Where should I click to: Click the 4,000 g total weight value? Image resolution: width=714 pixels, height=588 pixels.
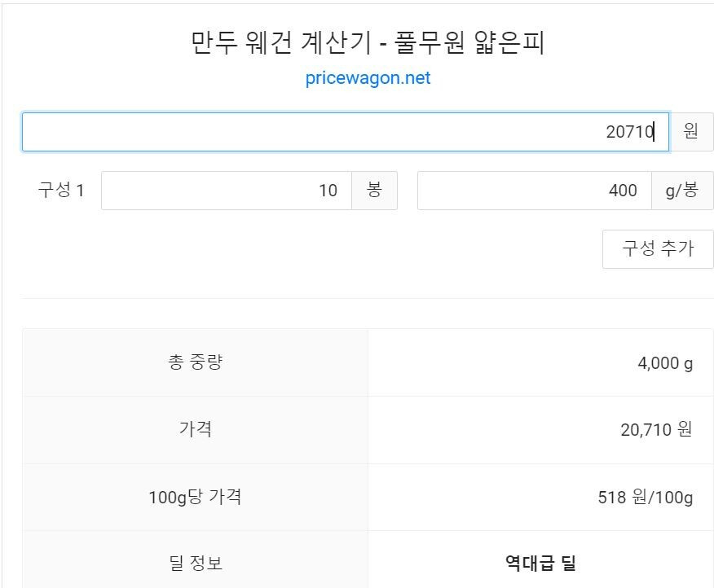[x=665, y=363]
